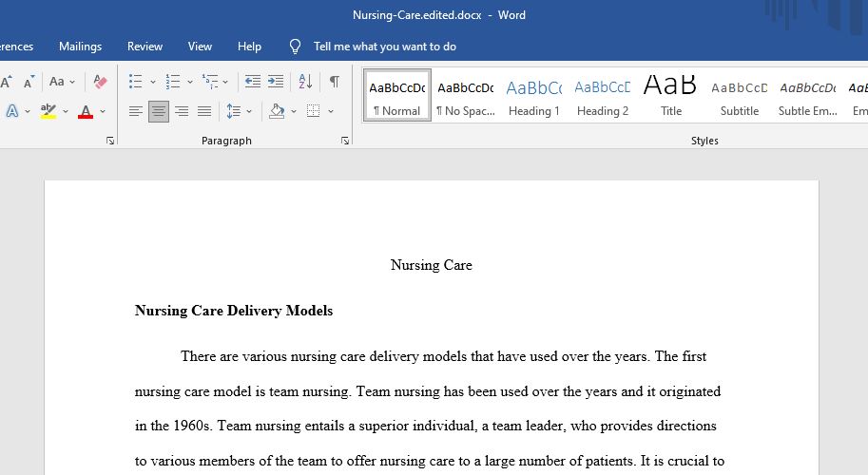Click Nursing Care document title
The image size is (868, 475).
[432, 265]
